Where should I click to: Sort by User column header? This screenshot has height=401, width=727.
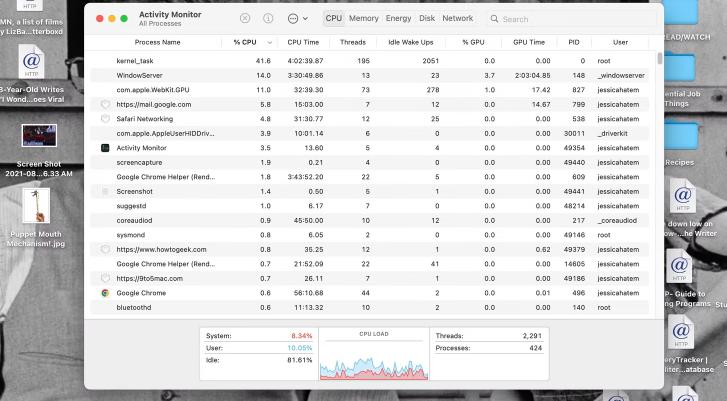[x=620, y=42]
